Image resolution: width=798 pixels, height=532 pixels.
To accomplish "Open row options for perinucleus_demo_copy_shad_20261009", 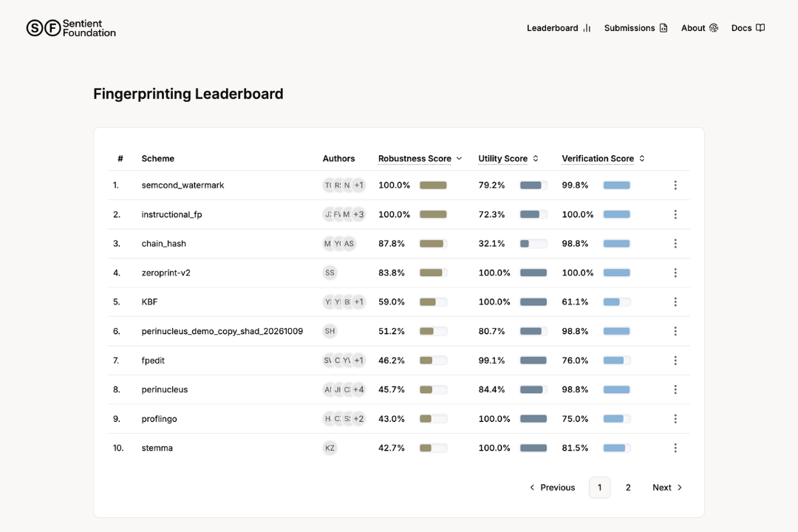I will click(675, 332).
